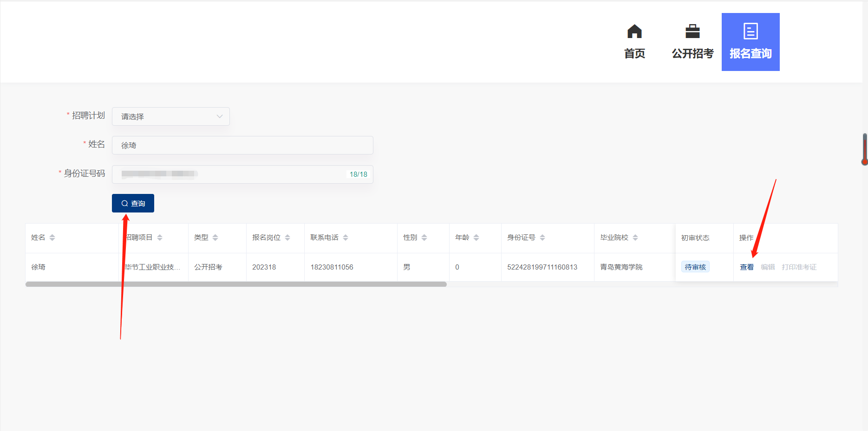Sort by 报名岗位 column arrows

coord(287,238)
